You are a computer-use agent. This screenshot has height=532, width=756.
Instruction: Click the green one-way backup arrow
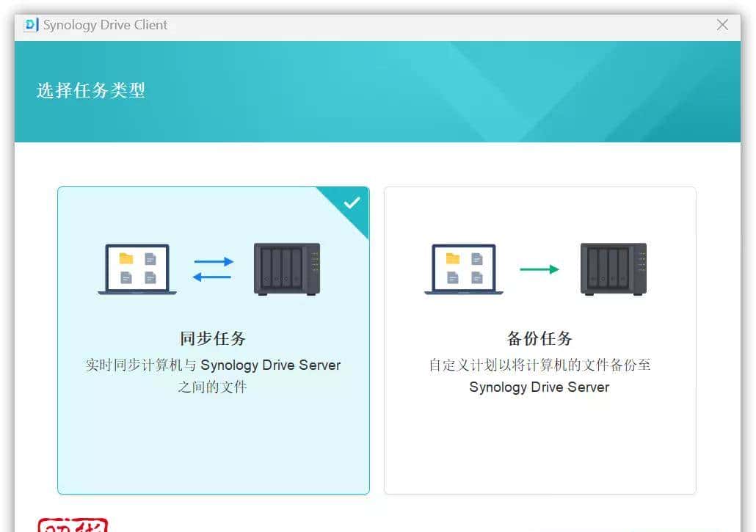click(x=539, y=269)
